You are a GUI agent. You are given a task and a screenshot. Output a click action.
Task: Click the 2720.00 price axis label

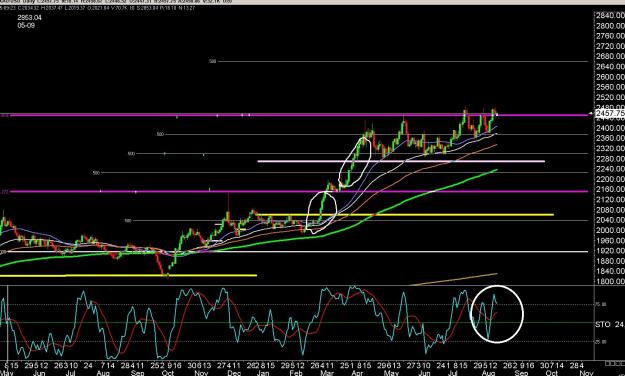(610, 46)
